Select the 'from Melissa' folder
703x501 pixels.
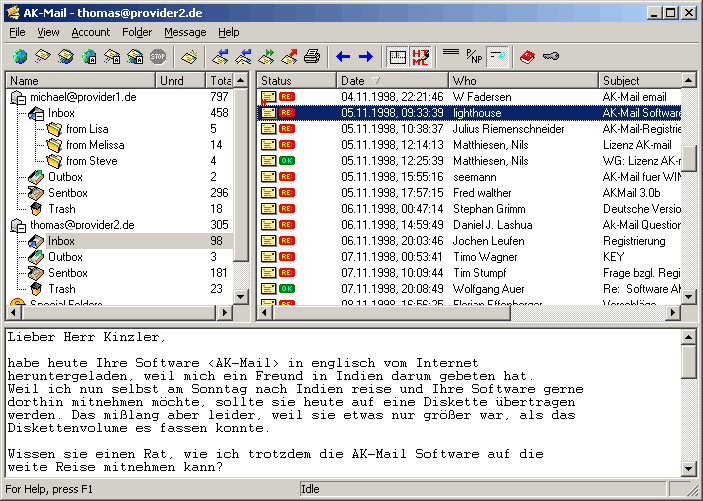coord(95,145)
